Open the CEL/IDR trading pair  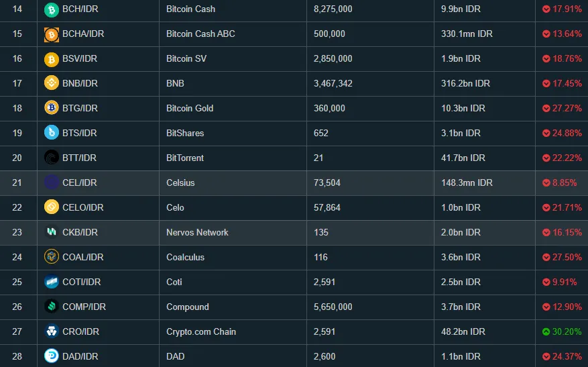tap(80, 182)
